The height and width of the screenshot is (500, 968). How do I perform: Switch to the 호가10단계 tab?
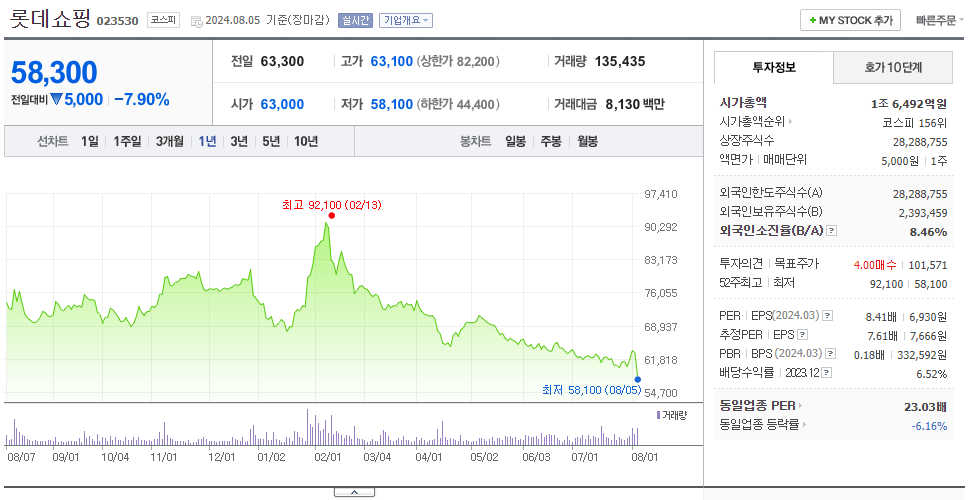[x=893, y=67]
